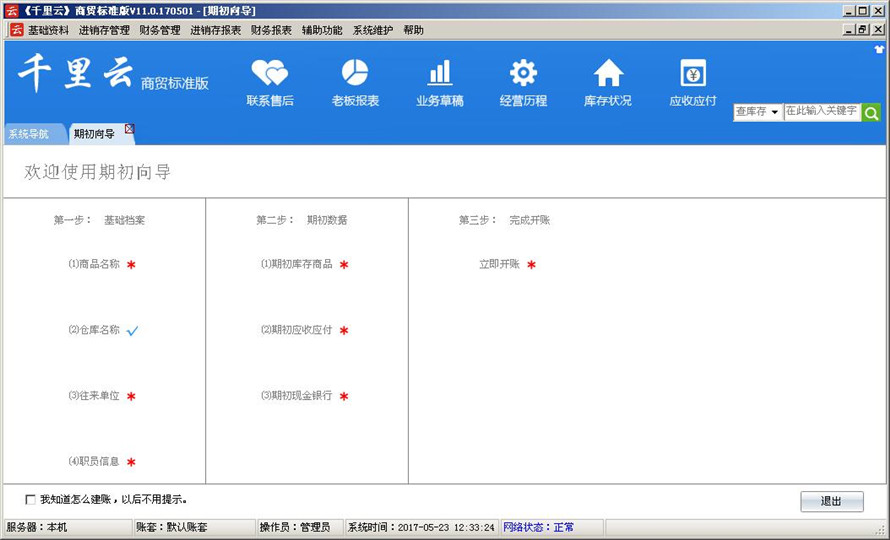Viewport: 890px width, 540px height.
Task: Click the (1)商品名称 step link
Action: 94,264
